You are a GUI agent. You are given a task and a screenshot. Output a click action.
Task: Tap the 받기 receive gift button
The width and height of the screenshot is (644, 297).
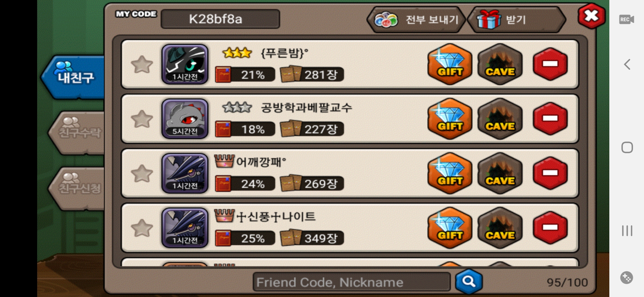click(x=517, y=20)
